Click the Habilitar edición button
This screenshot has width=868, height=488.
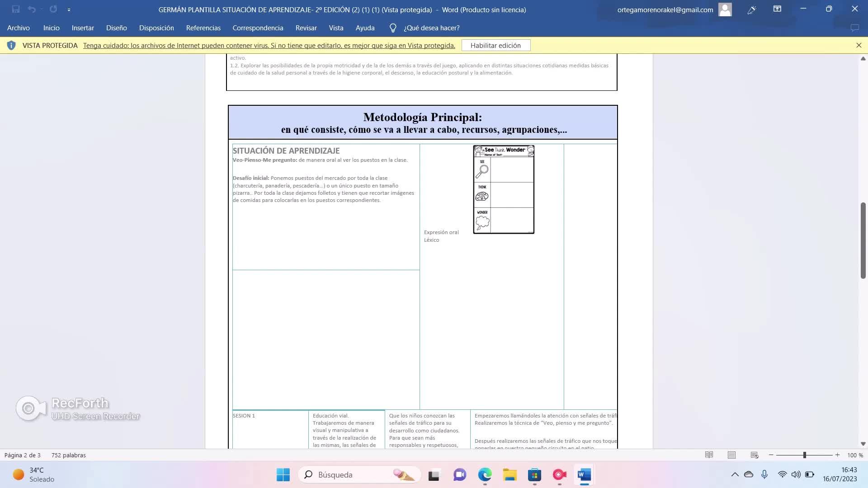tap(495, 45)
